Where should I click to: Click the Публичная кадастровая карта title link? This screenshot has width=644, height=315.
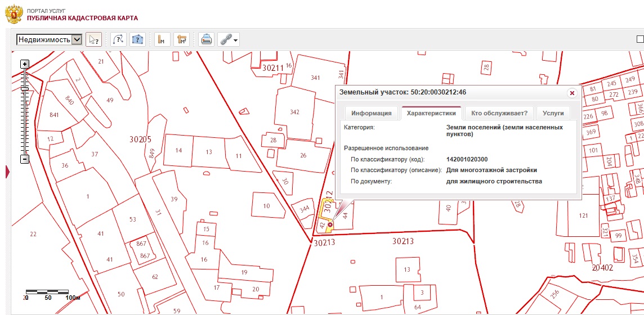pos(82,18)
